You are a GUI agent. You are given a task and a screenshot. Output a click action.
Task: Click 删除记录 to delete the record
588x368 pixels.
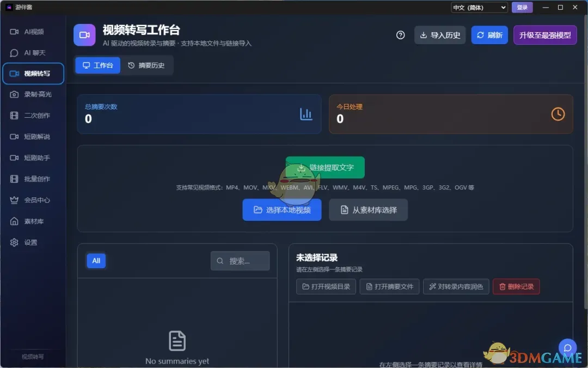point(516,286)
